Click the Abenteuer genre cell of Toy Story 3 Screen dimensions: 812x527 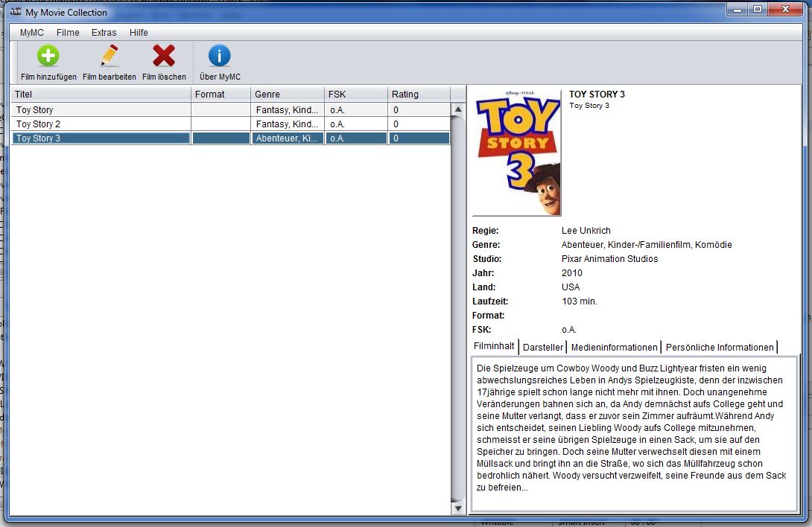tap(288, 138)
